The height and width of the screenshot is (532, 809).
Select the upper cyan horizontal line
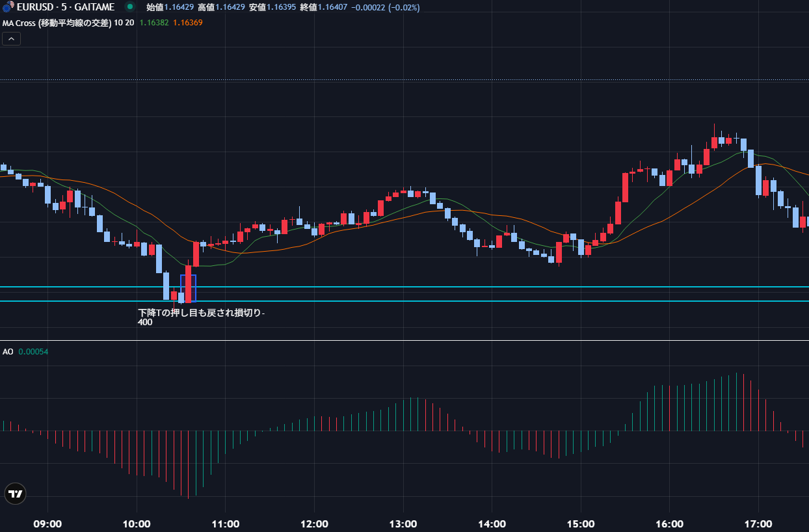[x=455, y=286]
